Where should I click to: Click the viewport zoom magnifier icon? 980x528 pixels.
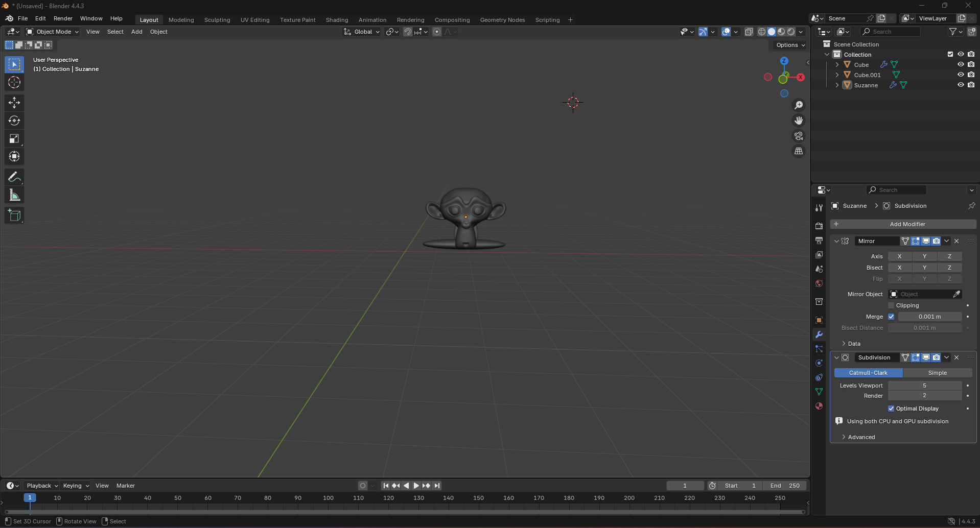799,105
